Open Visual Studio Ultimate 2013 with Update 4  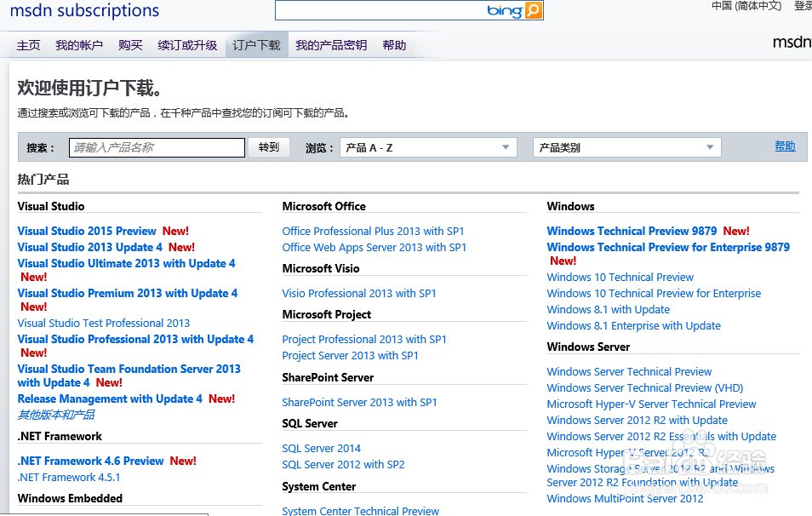coord(126,263)
